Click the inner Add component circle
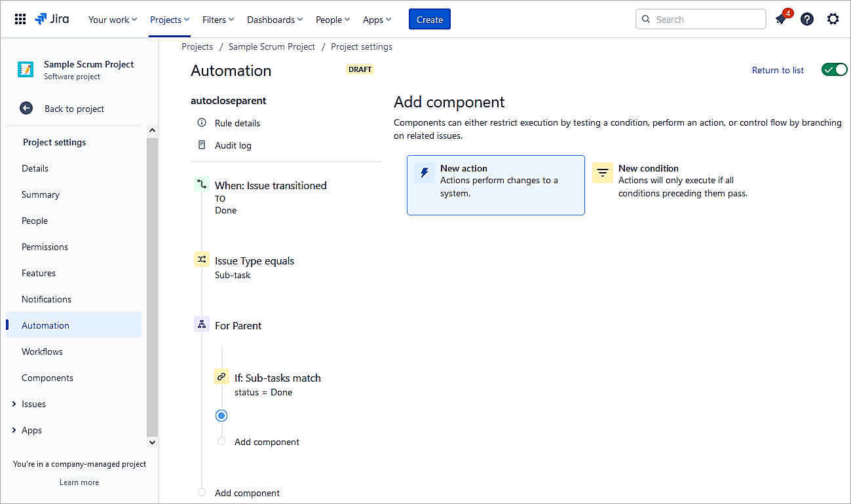 tap(221, 442)
